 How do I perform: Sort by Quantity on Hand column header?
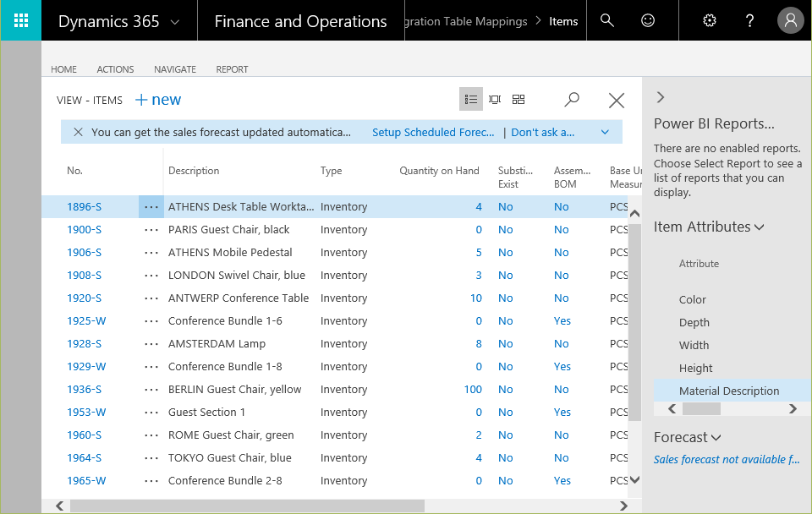pyautogui.click(x=439, y=170)
